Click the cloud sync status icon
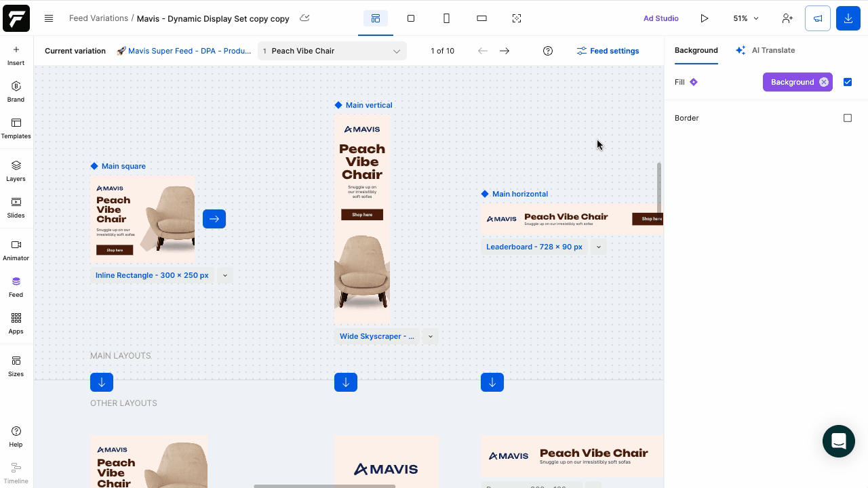The image size is (868, 488). (304, 18)
